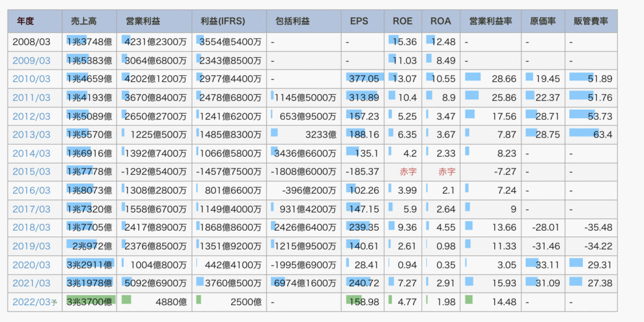644x322 pixels.
Task: Select operating loss -1292億5400万
Action: 154,172
